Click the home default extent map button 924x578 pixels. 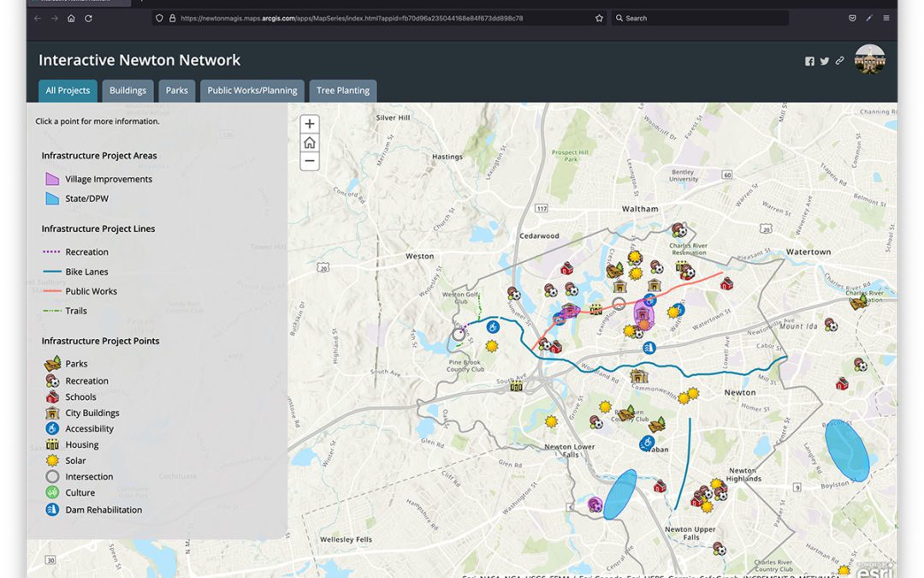click(x=309, y=142)
